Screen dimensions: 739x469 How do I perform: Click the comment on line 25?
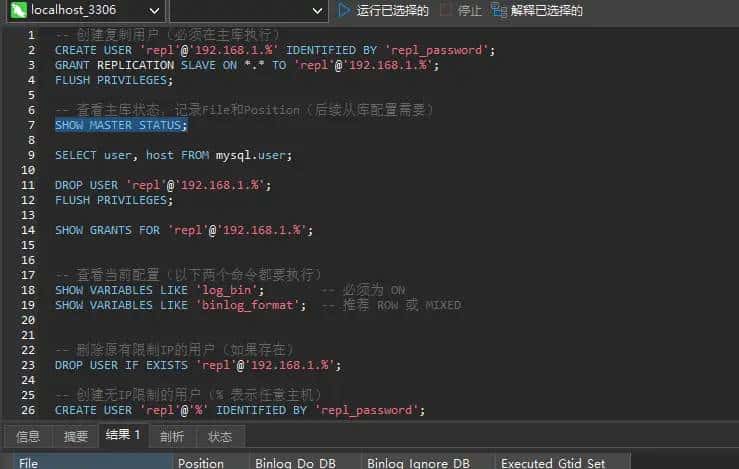click(x=188, y=395)
